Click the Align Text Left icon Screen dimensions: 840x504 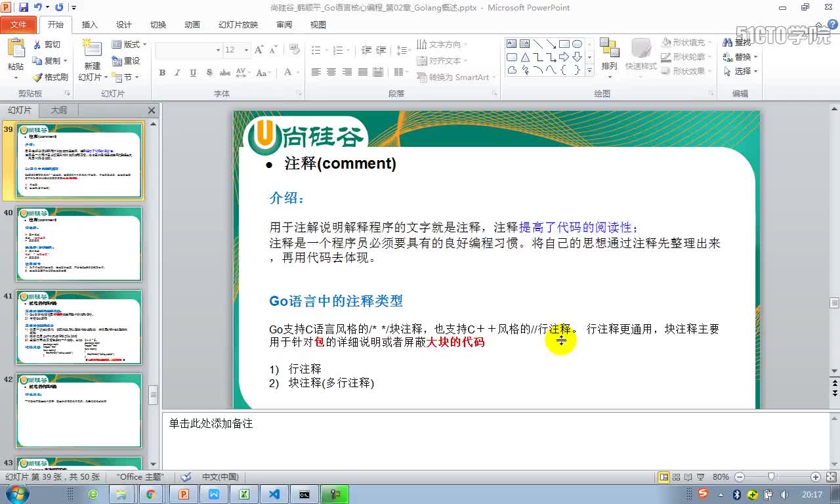[x=316, y=72]
